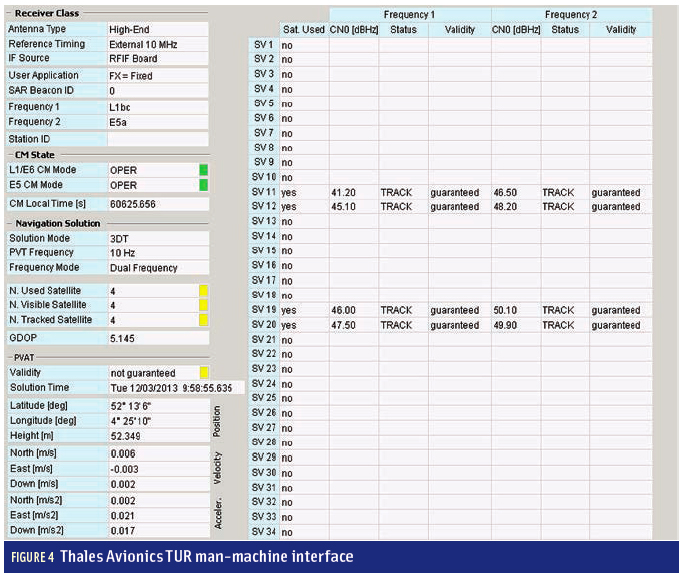Click the Antenna Type value High-End
Image resolution: width=684 pixels, height=575 pixels.
tap(157, 29)
